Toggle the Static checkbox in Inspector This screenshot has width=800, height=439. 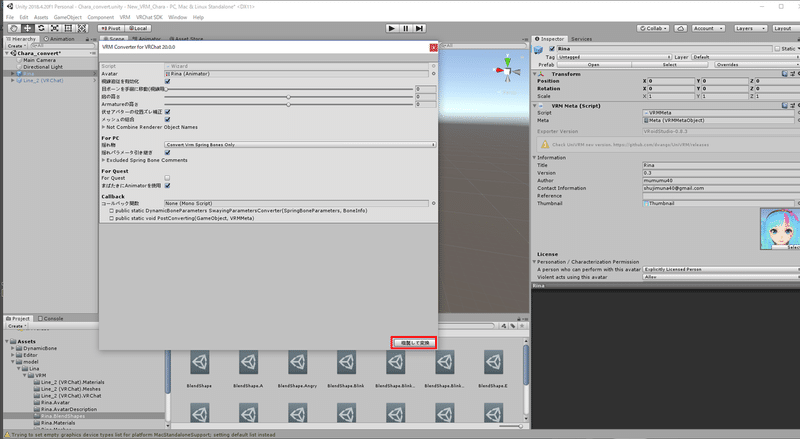tap(777, 49)
